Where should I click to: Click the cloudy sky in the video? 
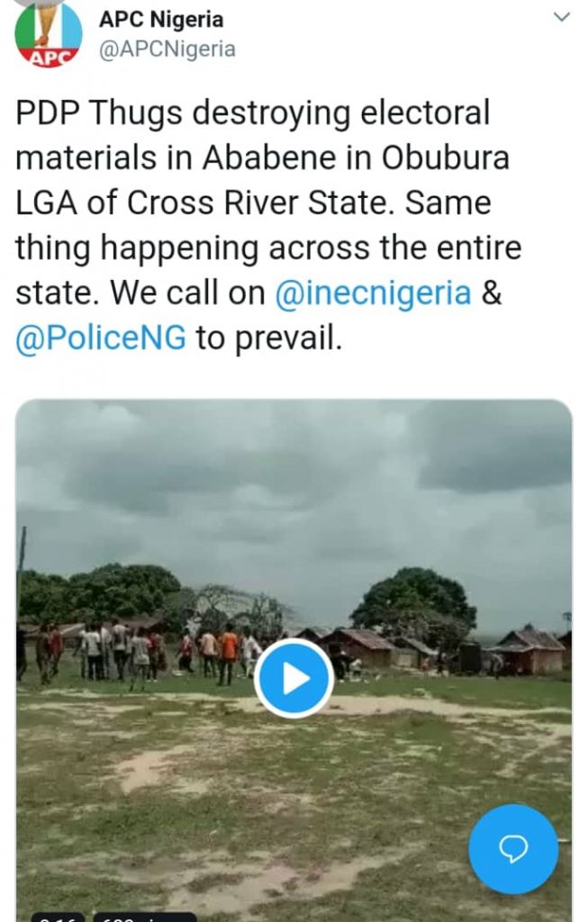point(297,486)
